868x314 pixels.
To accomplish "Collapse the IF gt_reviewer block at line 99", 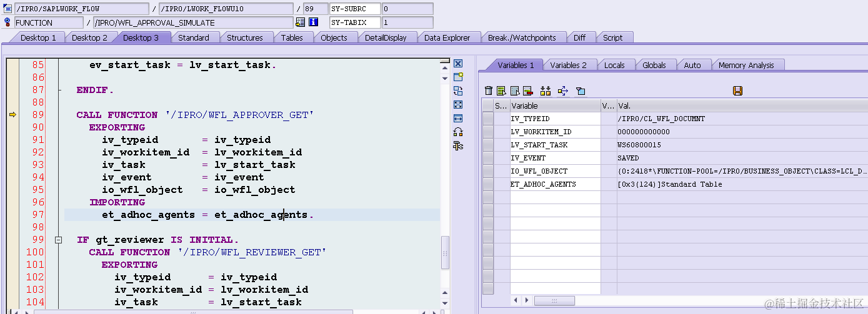I will pos(58,240).
